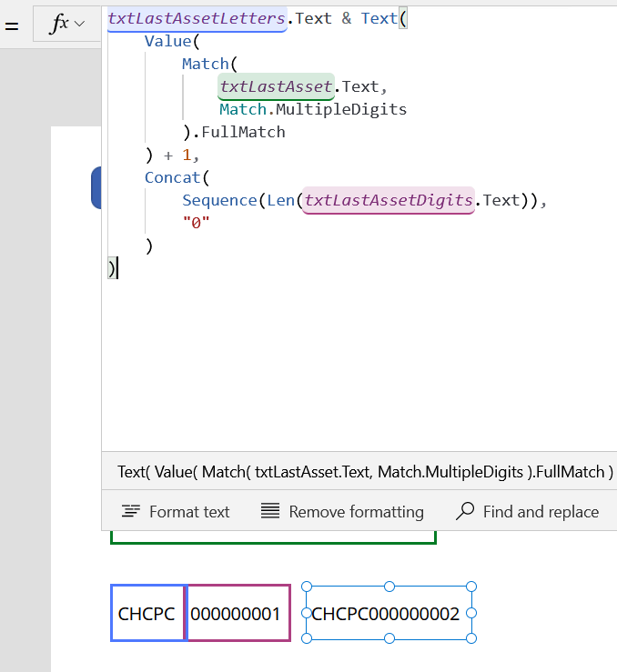617x672 pixels.
Task: Click the equals sign beside the formula bar
Action: (x=12, y=25)
